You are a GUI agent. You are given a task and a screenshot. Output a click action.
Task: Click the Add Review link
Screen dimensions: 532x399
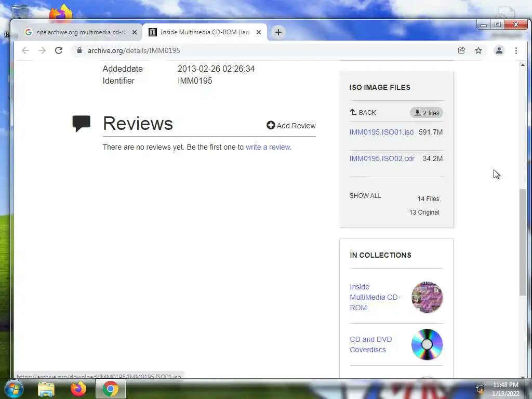coord(291,126)
